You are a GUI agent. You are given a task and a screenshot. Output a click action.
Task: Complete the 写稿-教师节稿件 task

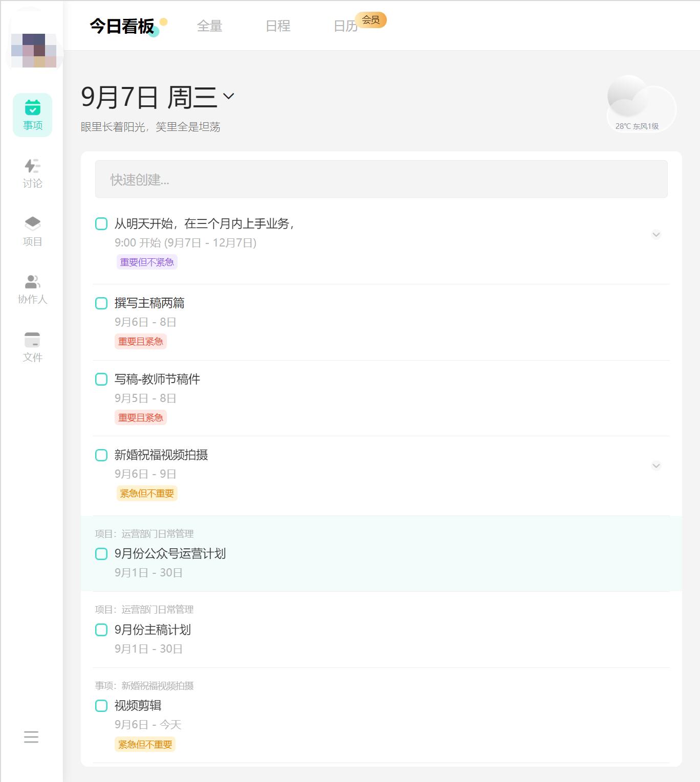100,379
